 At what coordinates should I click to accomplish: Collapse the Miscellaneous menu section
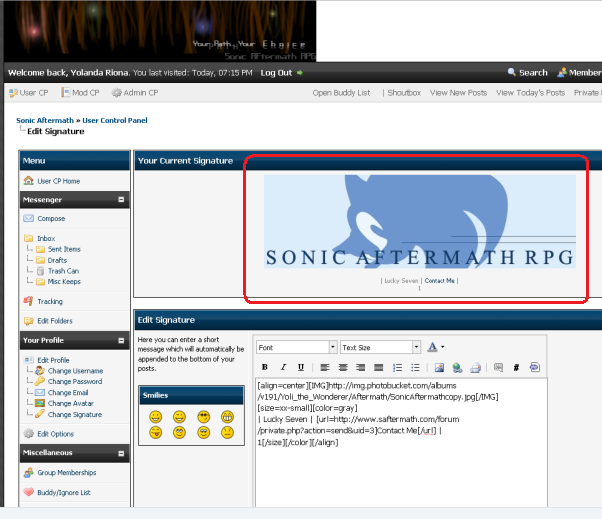pyautogui.click(x=121, y=453)
